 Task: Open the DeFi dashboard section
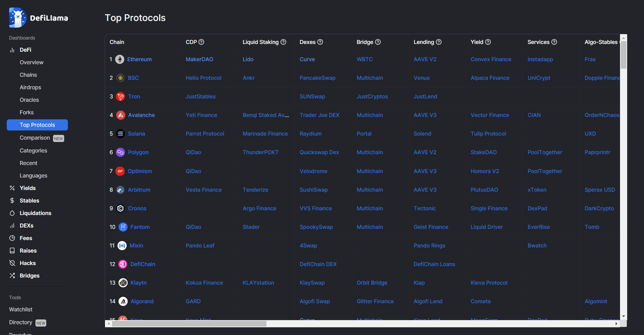25,50
